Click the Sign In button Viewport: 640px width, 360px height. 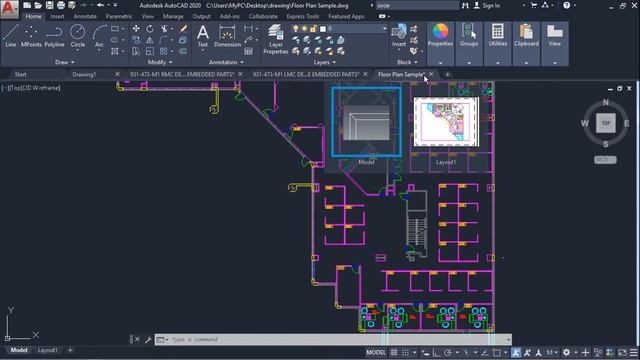(x=488, y=5)
